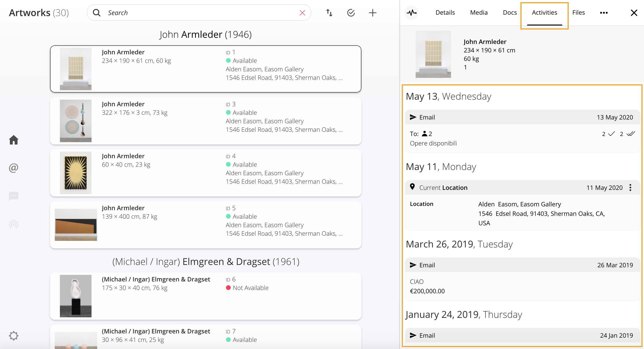
Task: Switch to the Details tab
Action: [x=445, y=13]
